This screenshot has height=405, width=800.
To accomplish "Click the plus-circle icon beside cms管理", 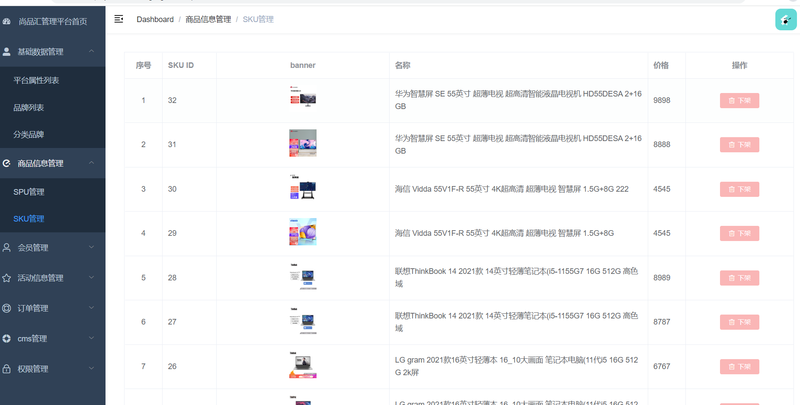I will [7, 338].
